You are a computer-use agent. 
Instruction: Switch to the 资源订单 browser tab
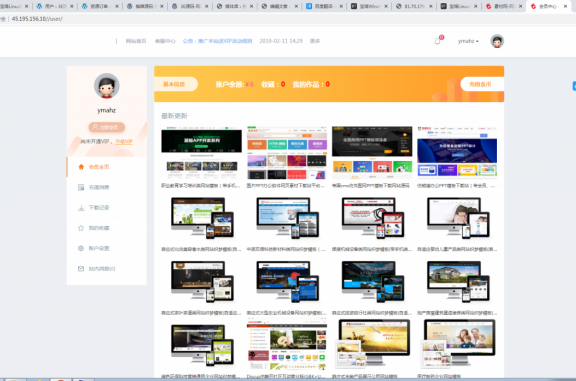(100, 6)
